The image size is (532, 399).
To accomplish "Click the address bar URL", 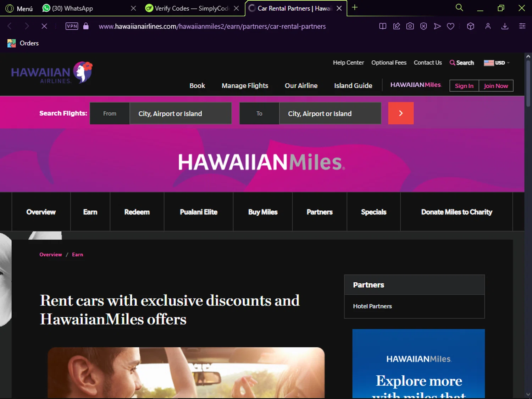I will (x=212, y=26).
